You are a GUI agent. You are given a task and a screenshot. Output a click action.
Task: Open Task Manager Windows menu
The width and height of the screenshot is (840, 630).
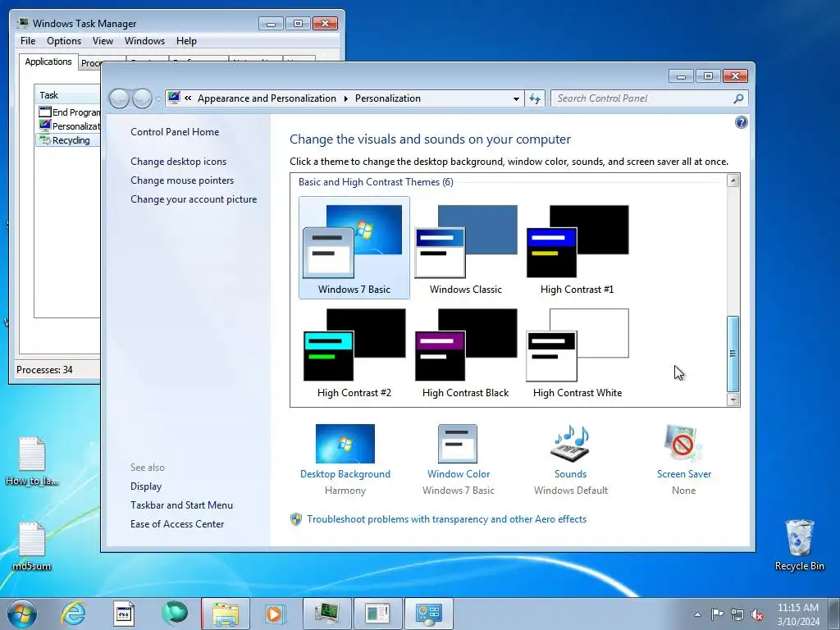click(x=144, y=41)
